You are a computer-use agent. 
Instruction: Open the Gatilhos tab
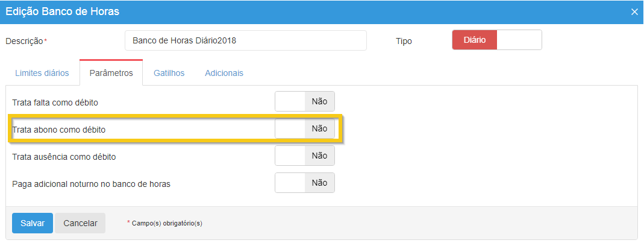tap(169, 73)
